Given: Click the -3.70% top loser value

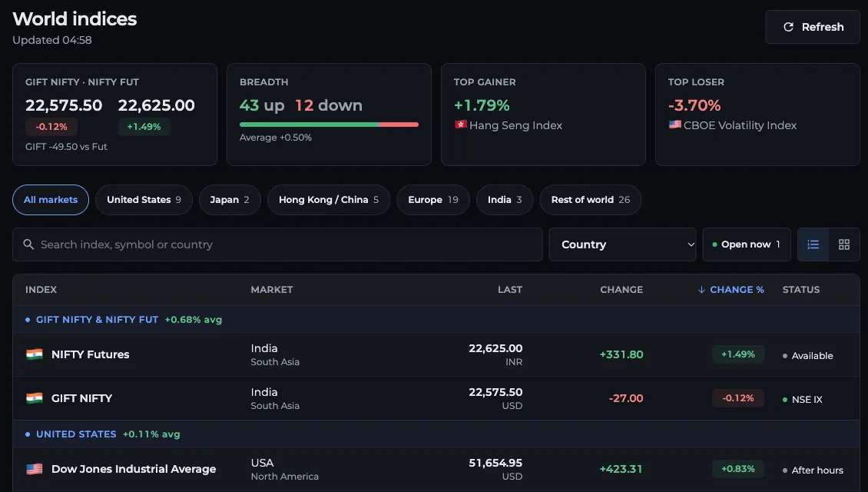Looking at the screenshot, I should point(694,105).
